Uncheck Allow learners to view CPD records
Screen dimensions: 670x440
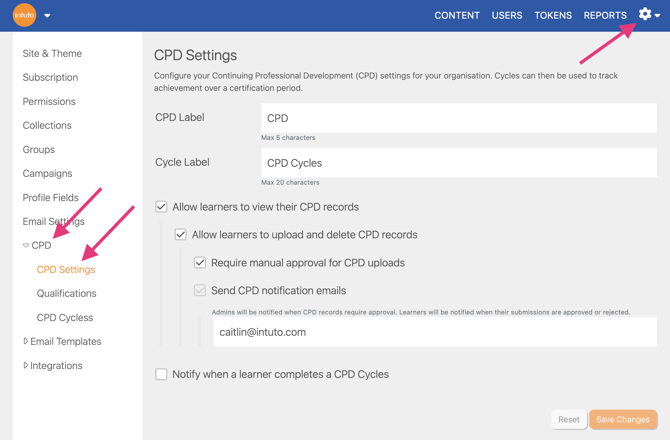[x=161, y=207]
